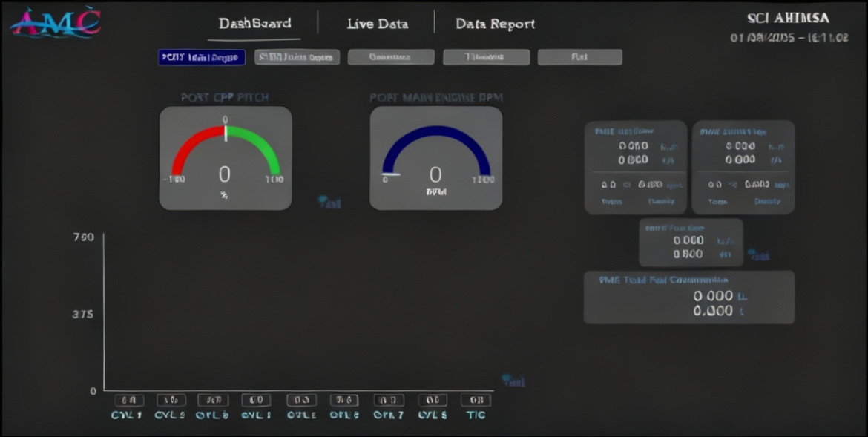Click the T/C value box

coord(476,400)
